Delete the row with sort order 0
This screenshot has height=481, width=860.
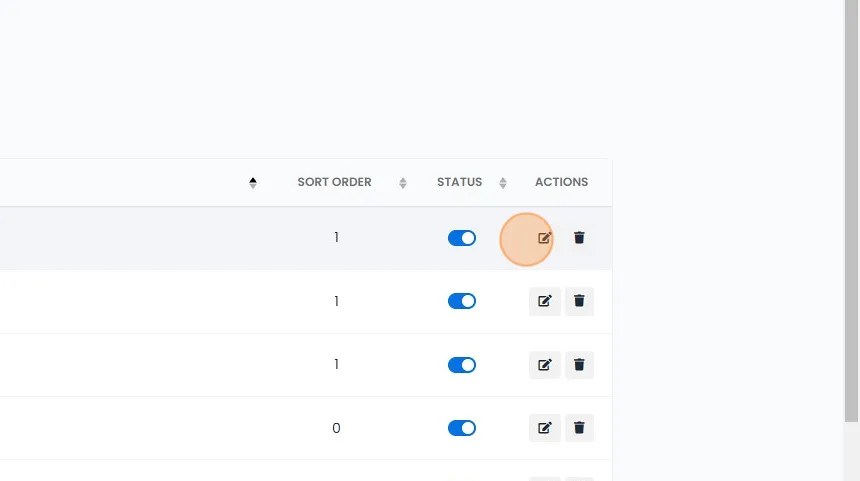pos(579,428)
